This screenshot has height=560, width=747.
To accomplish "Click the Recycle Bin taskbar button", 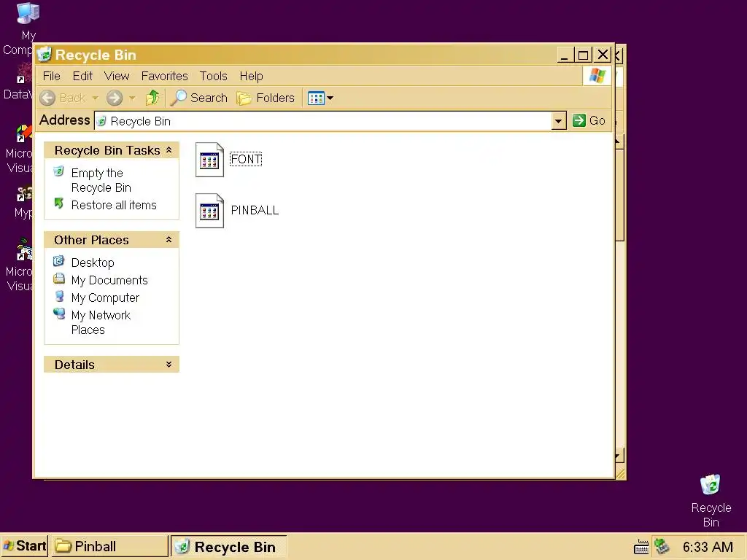I will tap(228, 547).
